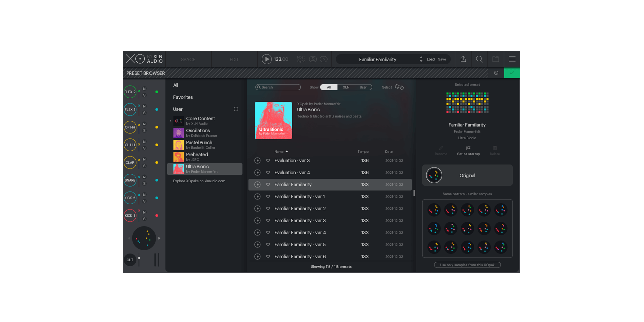Solo the KICK 1 channel

tap(144, 219)
